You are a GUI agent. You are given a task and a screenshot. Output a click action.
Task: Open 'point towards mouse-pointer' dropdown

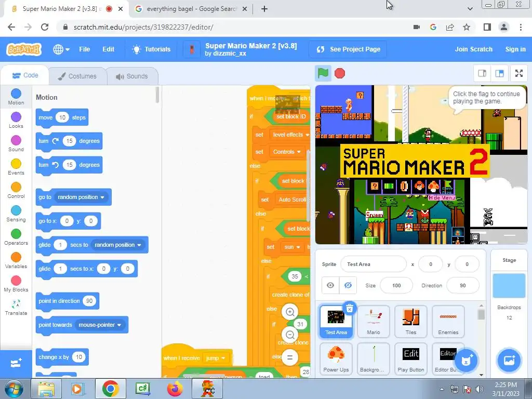[100, 325]
